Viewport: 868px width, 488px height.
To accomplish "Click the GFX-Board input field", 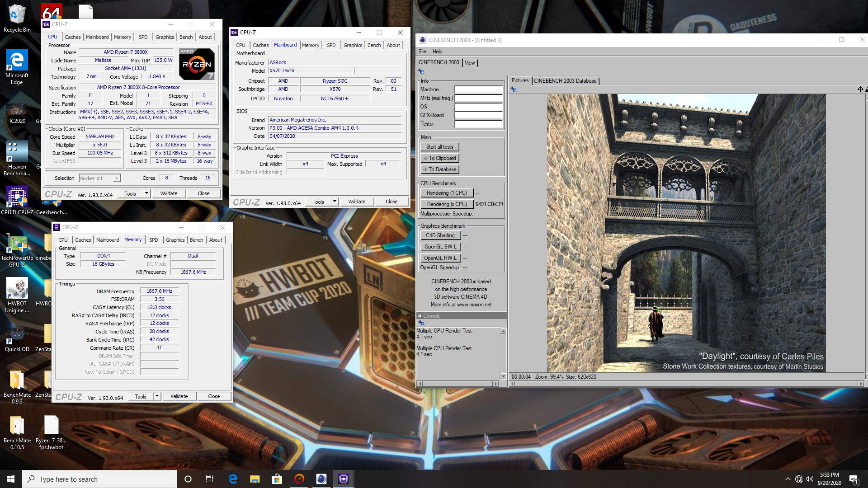I will coord(478,115).
